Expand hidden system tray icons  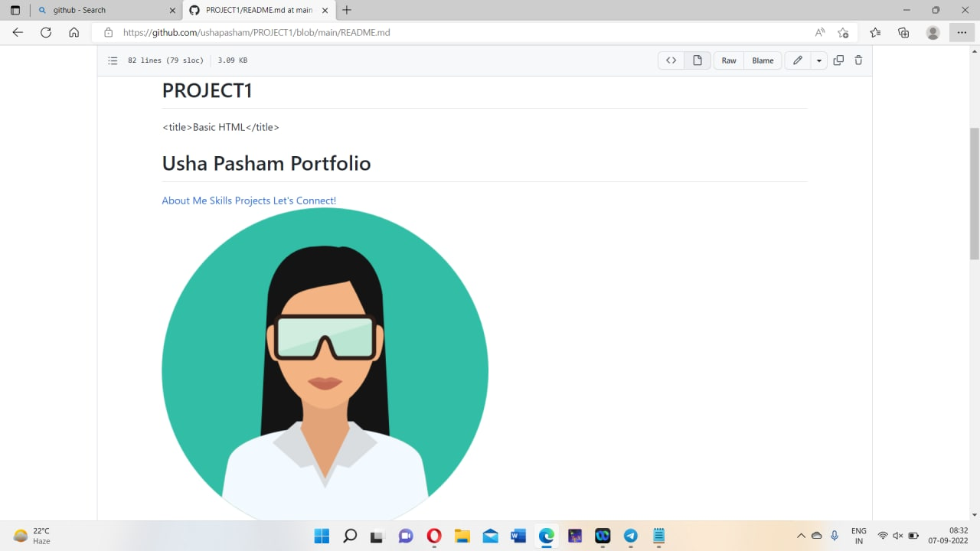coord(801,536)
